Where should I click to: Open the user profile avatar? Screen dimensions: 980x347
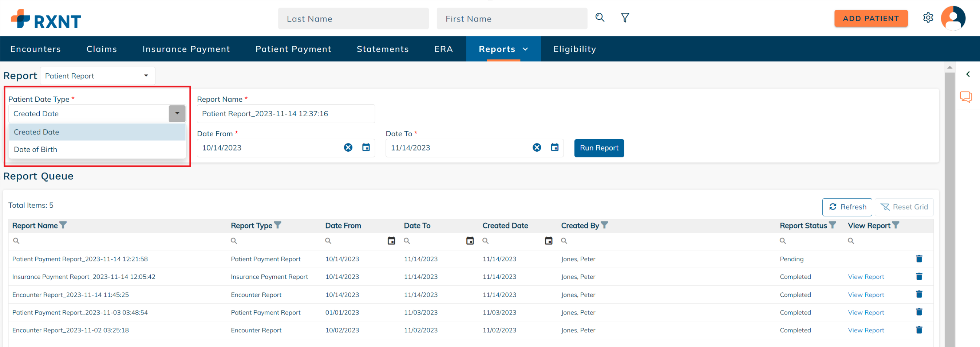(953, 18)
